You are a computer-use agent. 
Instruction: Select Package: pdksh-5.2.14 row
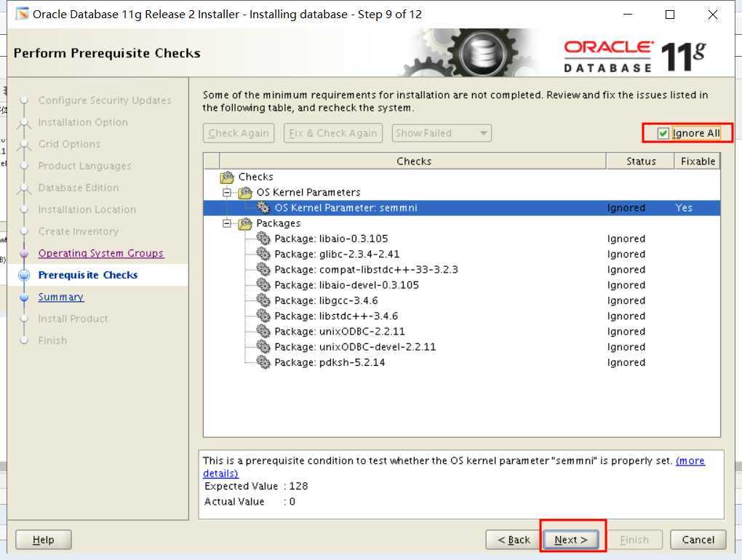[462, 362]
